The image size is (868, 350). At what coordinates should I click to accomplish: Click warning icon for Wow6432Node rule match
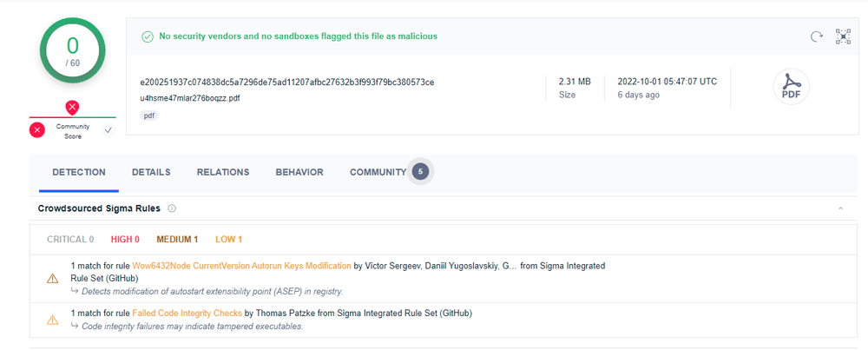(53, 279)
